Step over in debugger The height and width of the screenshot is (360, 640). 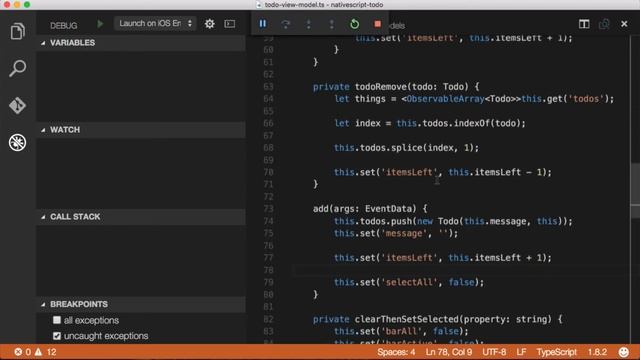click(x=286, y=24)
